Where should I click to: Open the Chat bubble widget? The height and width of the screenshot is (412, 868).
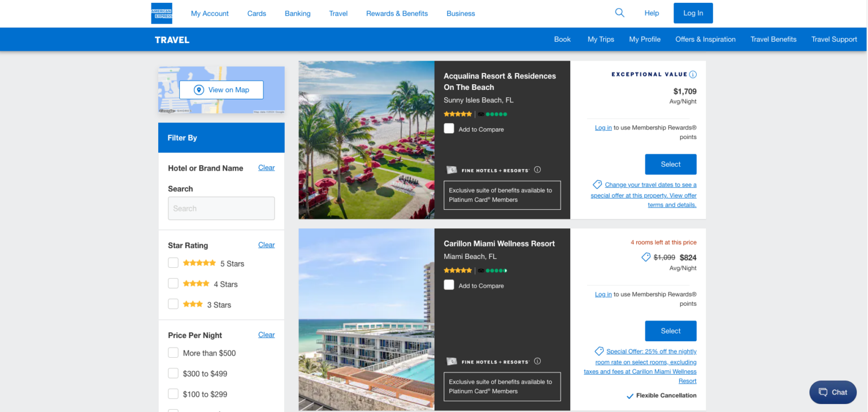pos(833,392)
